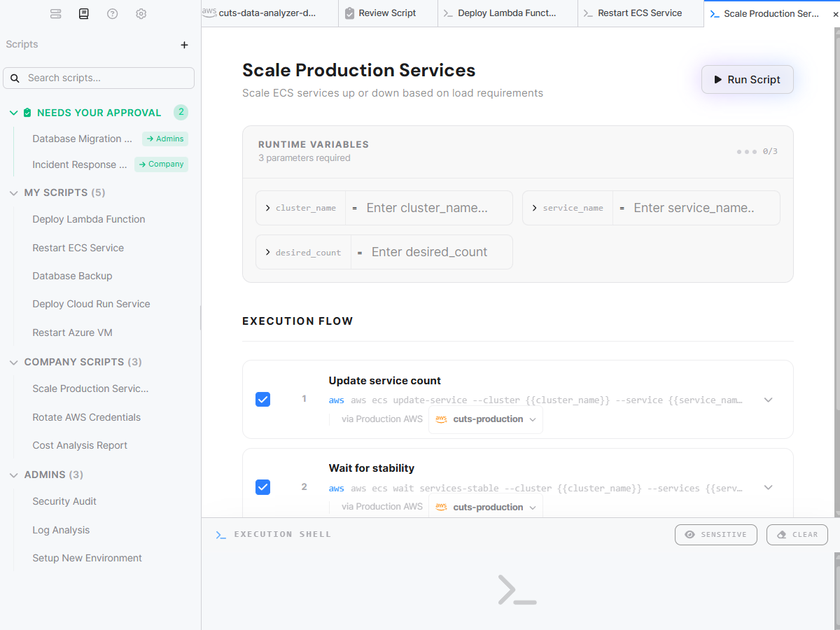Open cuts-production dropdown in step 1
Image resolution: width=840 pixels, height=630 pixels.
(486, 419)
